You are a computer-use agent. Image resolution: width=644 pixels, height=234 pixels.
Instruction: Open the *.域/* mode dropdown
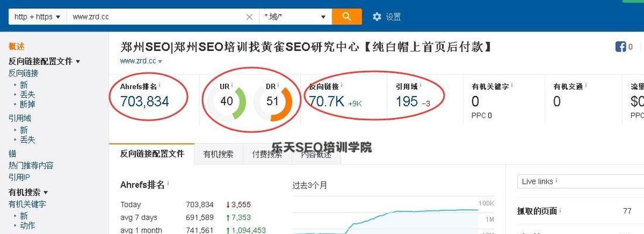click(x=295, y=17)
